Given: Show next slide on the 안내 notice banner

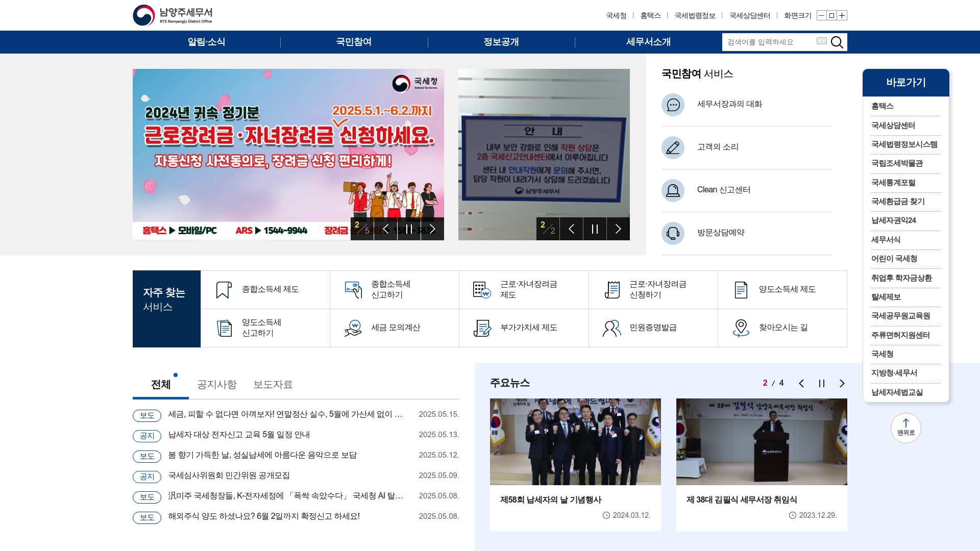Looking at the screenshot, I should [618, 229].
